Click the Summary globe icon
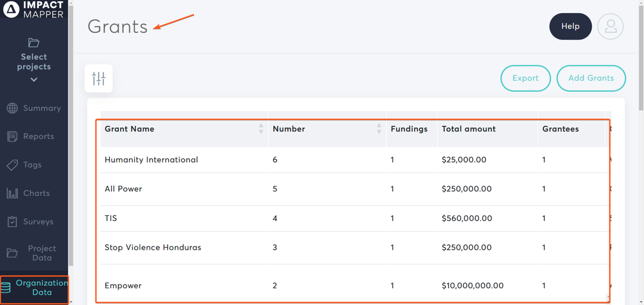Viewport: 644px width, 305px height. click(12, 108)
